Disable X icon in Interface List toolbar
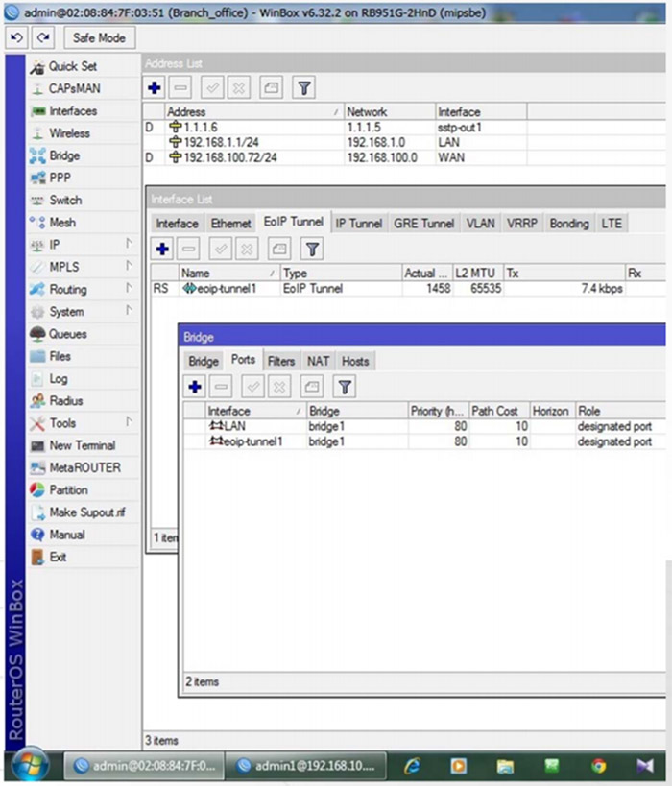The image size is (672, 786). (x=247, y=250)
